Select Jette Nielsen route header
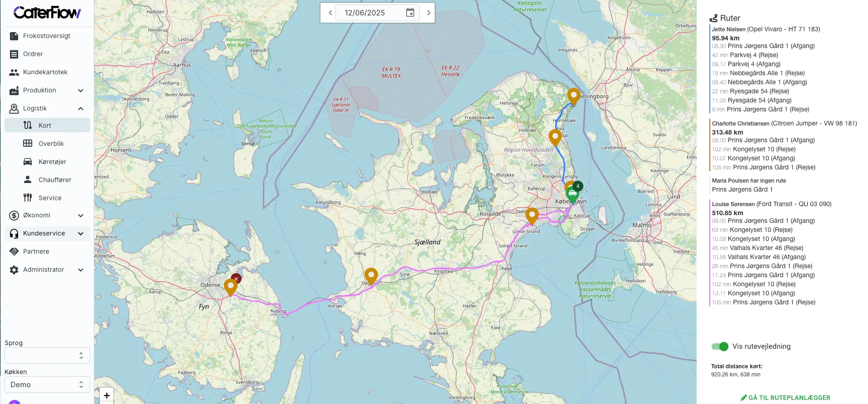868x404 pixels. [x=766, y=29]
